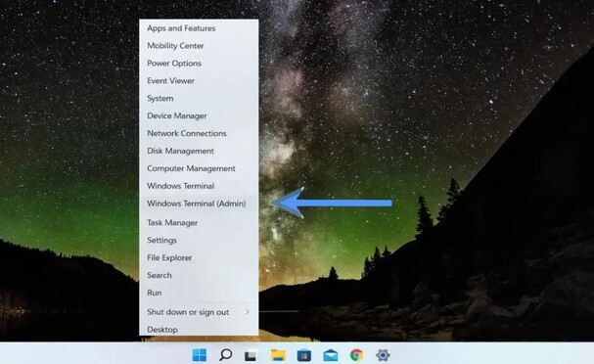Launch File Explorer from the taskbar
This screenshot has width=594, height=364.
[278, 355]
